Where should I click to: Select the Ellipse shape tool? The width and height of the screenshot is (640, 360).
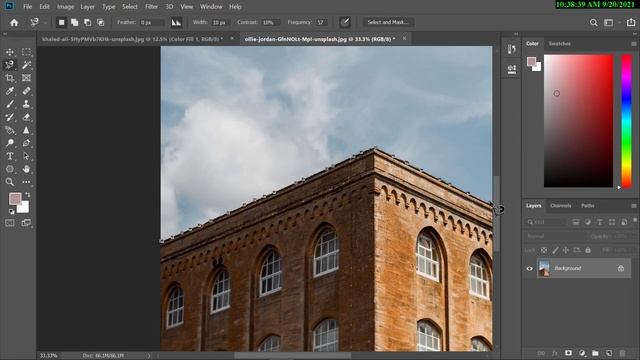[x=10, y=169]
